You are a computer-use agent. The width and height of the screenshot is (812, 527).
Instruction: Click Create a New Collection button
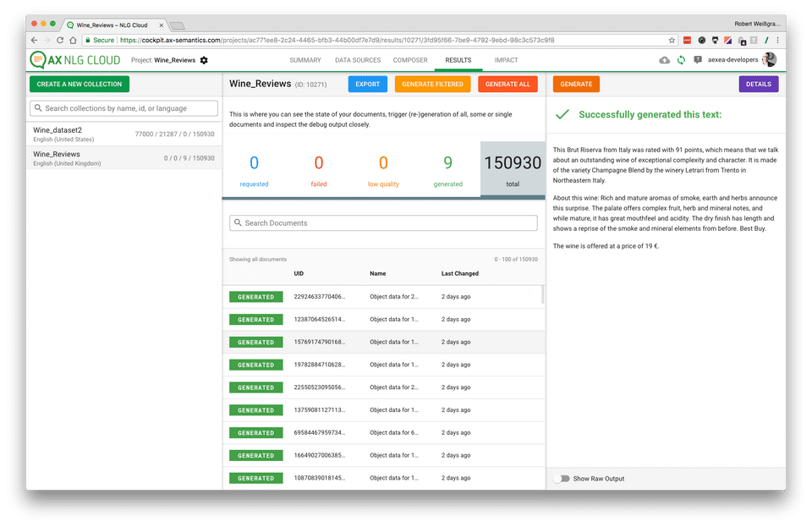(80, 84)
